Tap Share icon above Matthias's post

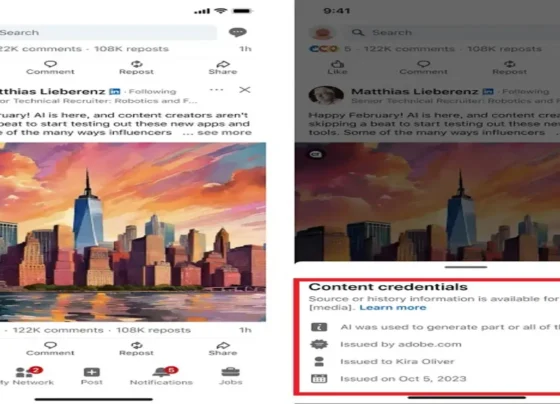coord(223,67)
